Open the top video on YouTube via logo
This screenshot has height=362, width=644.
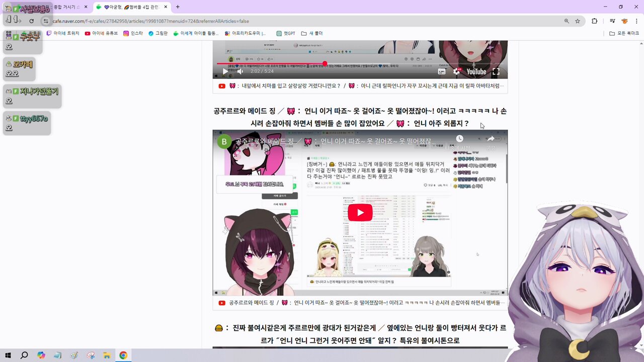pos(476,71)
